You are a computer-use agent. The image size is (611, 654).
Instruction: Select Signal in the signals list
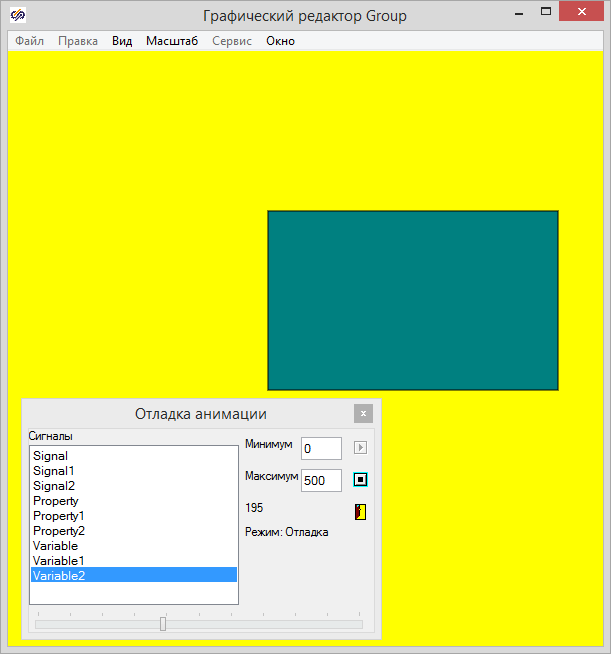pyautogui.click(x=50, y=455)
